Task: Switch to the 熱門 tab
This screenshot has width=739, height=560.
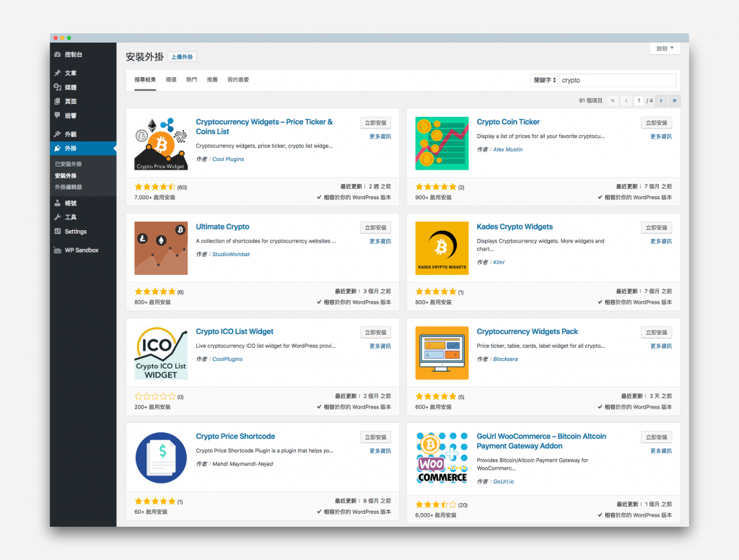Action: click(191, 79)
